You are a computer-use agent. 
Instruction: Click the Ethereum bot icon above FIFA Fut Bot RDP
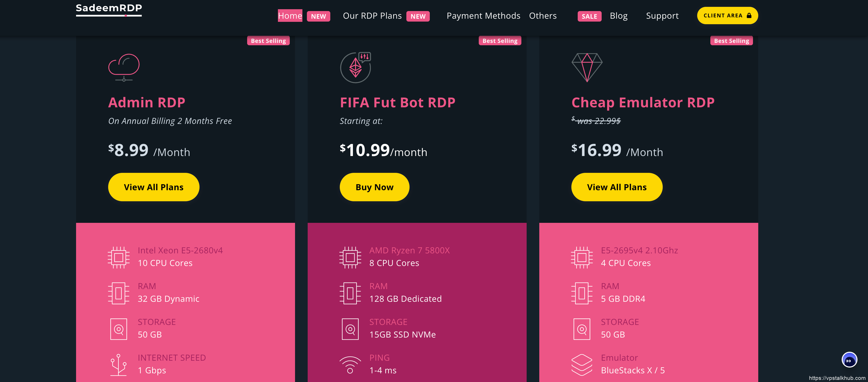[355, 67]
